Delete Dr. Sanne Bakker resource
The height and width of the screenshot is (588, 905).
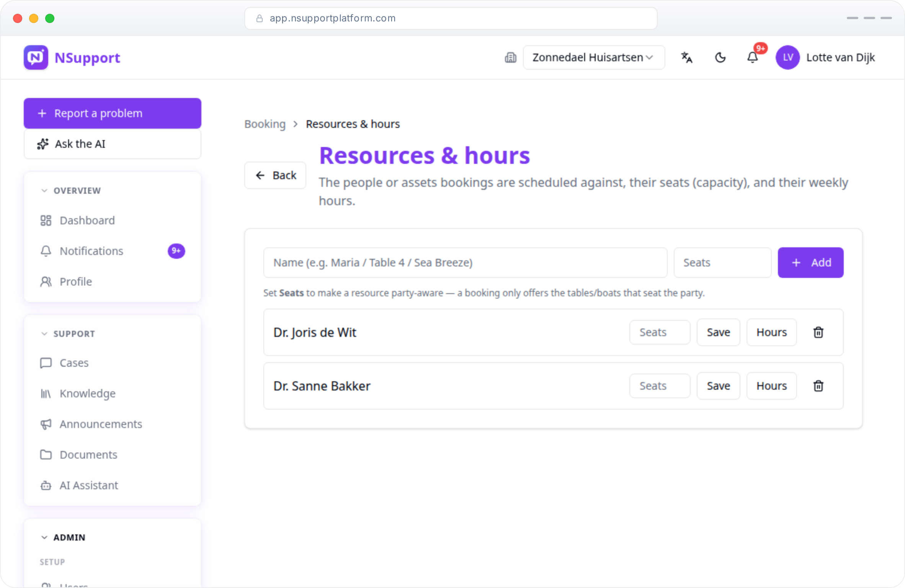(818, 386)
